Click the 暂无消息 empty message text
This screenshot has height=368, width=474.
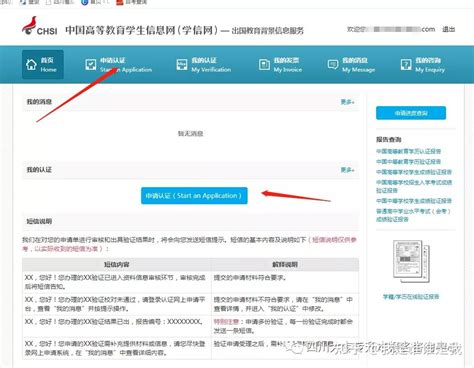[190, 134]
